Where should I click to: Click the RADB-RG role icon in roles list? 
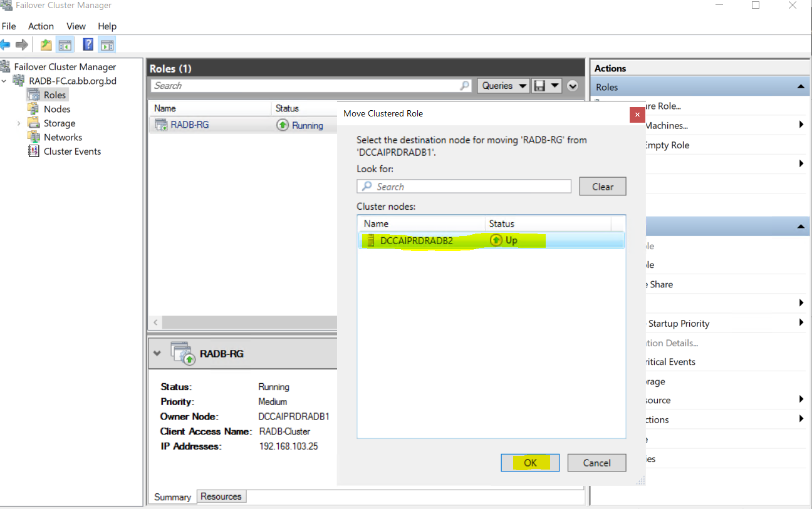click(161, 125)
